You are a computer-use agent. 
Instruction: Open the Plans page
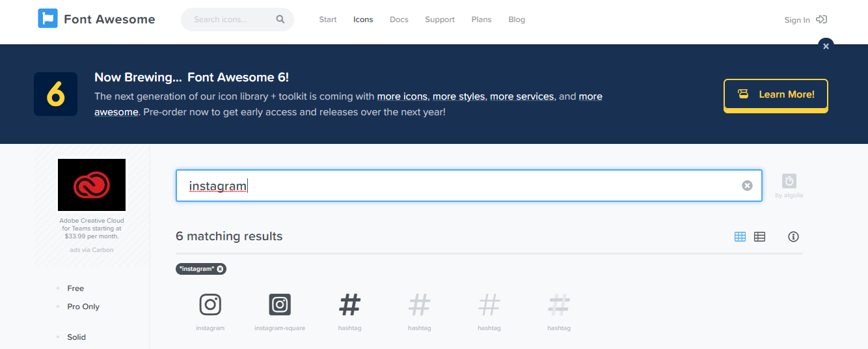[x=481, y=20]
